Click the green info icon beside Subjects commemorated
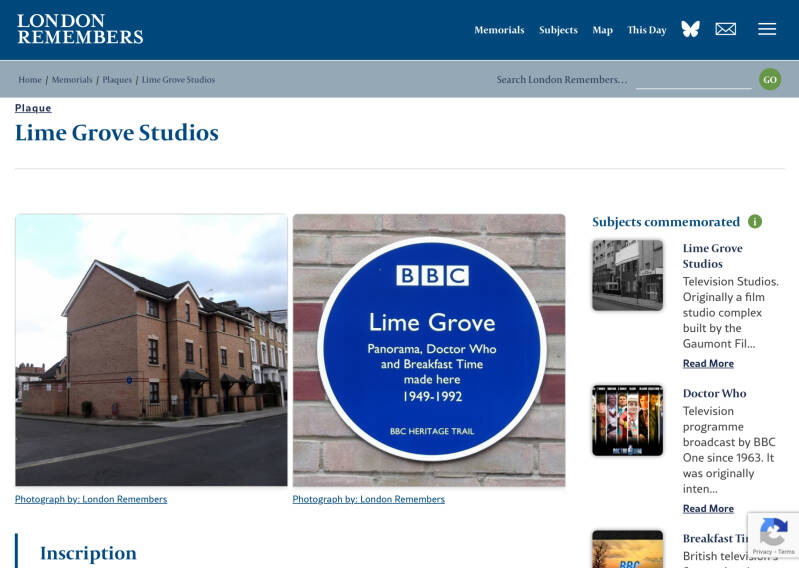 [x=755, y=222]
